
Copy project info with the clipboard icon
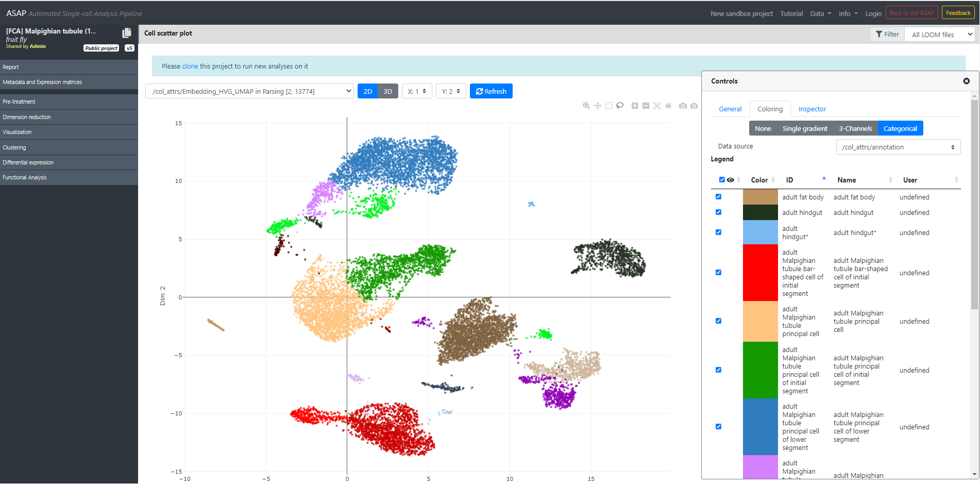click(127, 32)
